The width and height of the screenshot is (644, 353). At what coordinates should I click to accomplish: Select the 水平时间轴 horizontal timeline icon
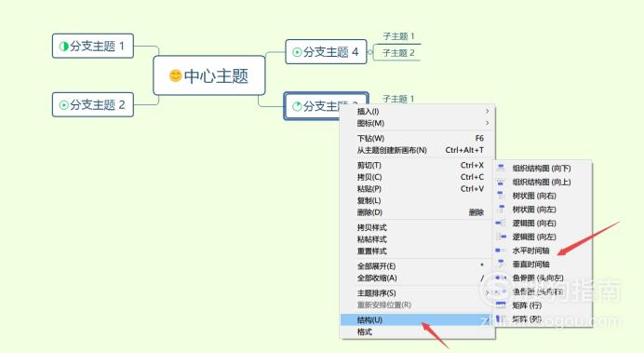pos(501,251)
